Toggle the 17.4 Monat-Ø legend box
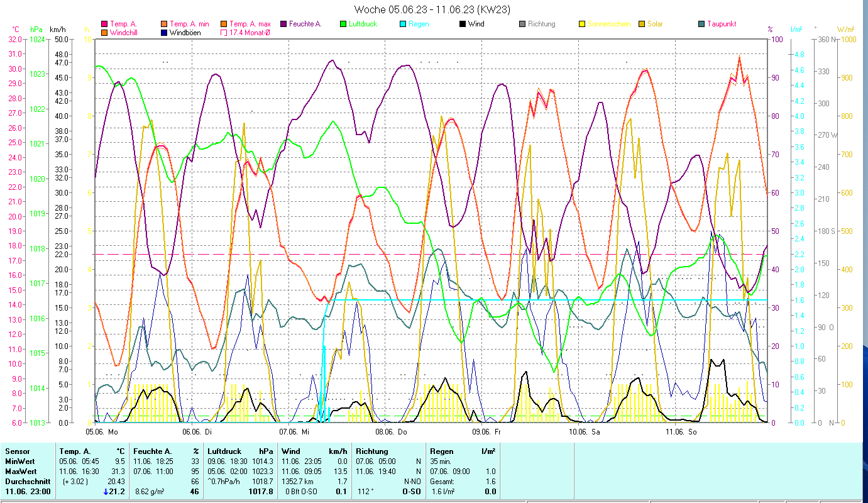The image size is (868, 503). [x=224, y=33]
